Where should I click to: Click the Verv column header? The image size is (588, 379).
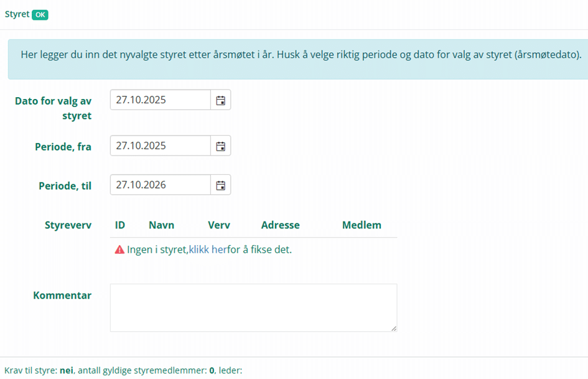click(218, 225)
